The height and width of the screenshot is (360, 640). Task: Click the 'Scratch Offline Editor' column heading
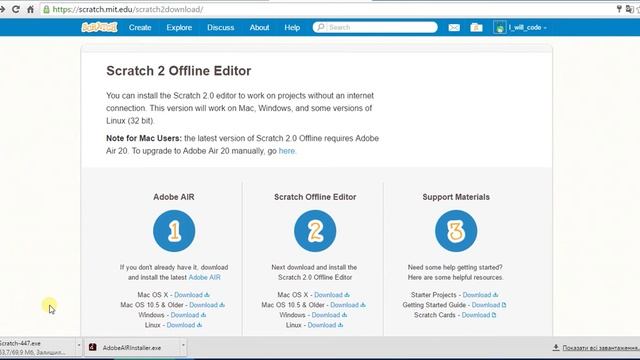click(x=315, y=197)
